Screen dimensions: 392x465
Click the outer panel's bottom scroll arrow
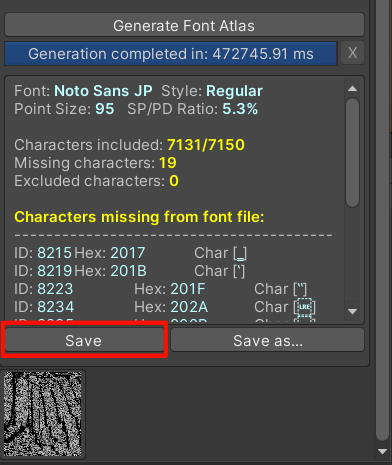click(x=382, y=452)
